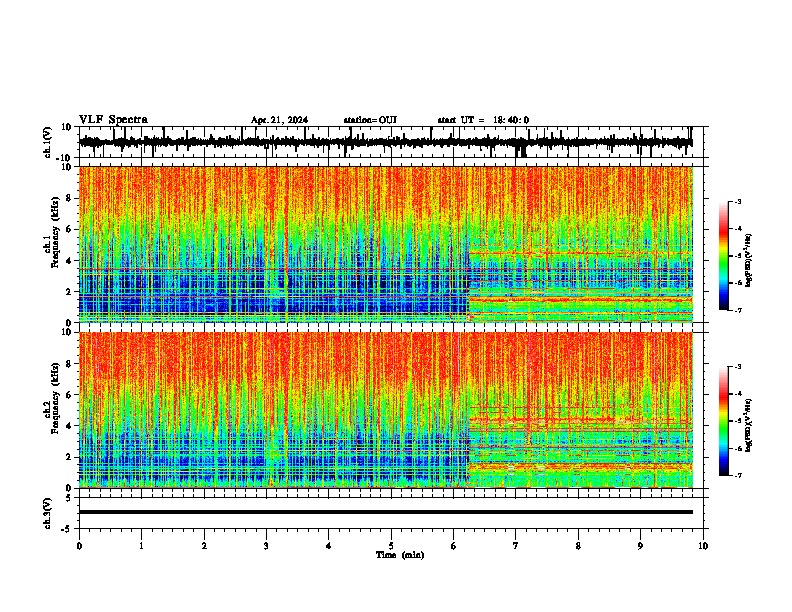Click the 'ch.1(V)' axis label
792x612 pixels.
point(48,142)
